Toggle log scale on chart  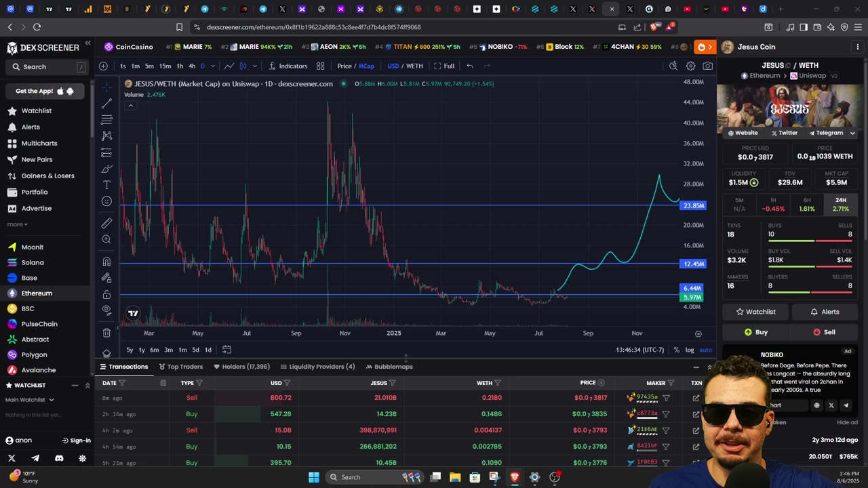(690, 350)
